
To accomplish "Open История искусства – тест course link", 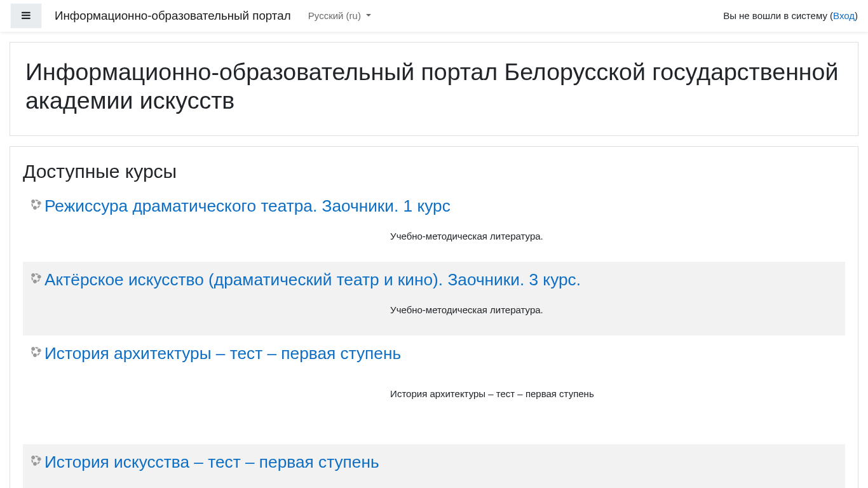I will (x=212, y=462).
